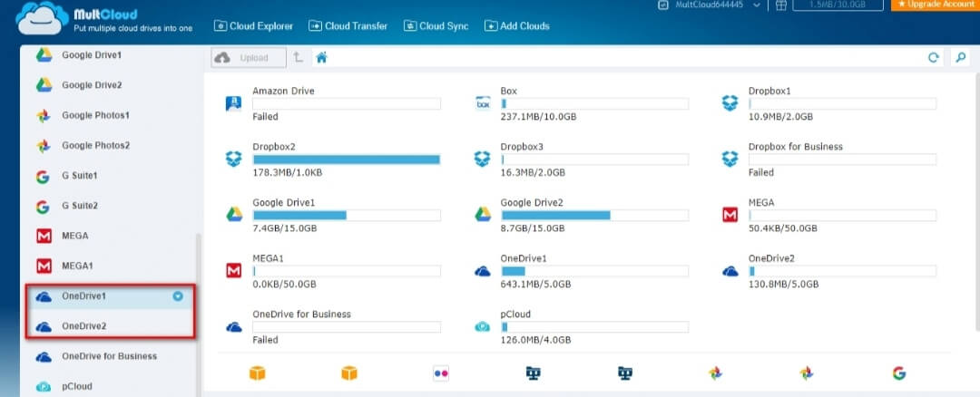Open the Dropbox3 icon in overview
The width and height of the screenshot is (980, 397).
(x=482, y=160)
